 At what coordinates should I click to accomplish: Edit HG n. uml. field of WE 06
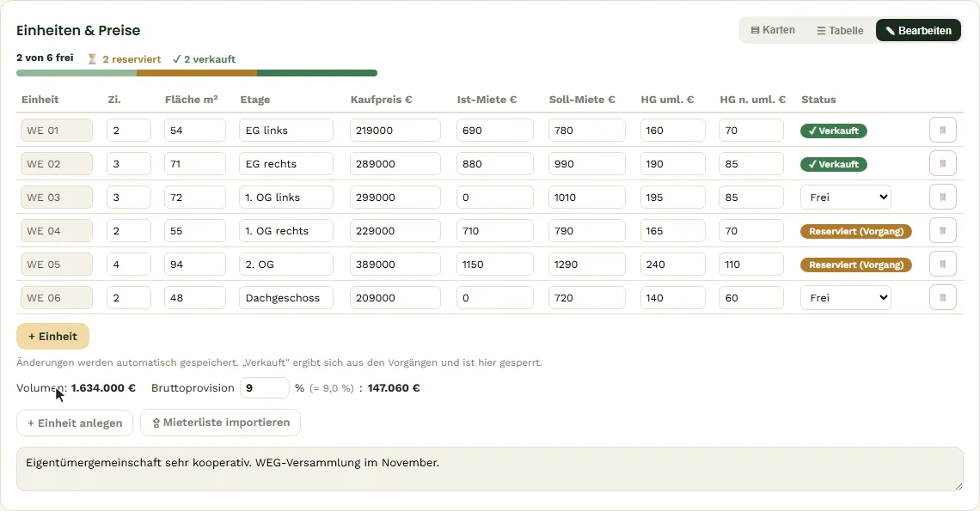751,298
